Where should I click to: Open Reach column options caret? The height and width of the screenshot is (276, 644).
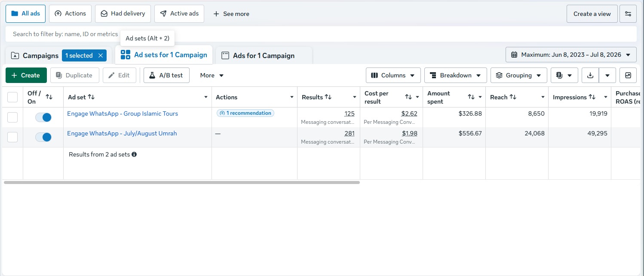point(543,97)
